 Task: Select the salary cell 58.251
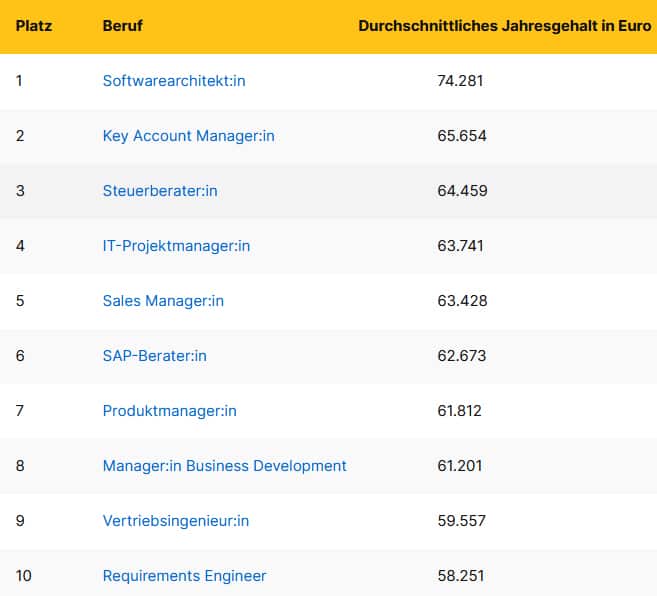(462, 576)
